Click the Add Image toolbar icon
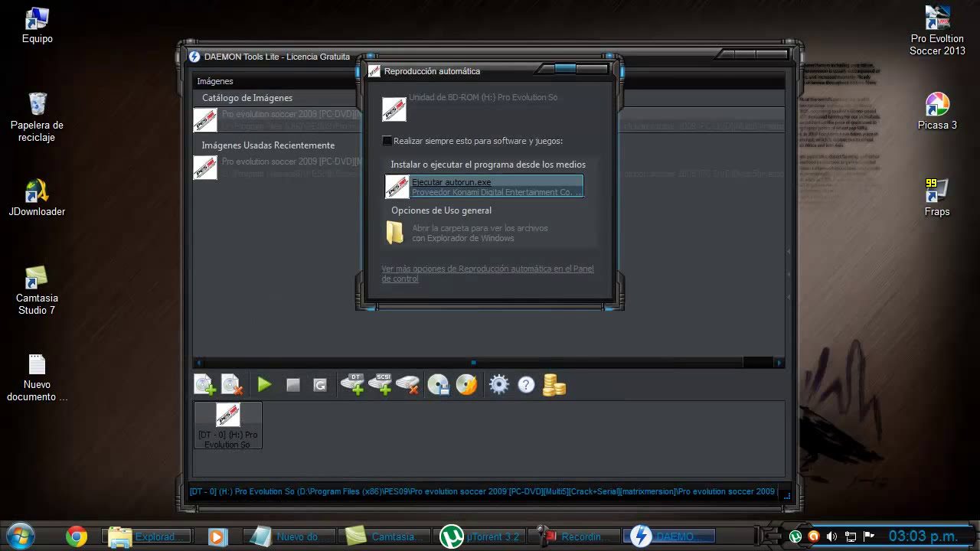The height and width of the screenshot is (551, 980). point(205,384)
